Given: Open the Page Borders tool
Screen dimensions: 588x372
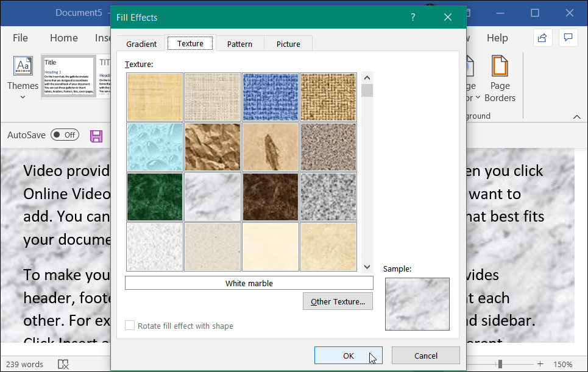Looking at the screenshot, I should [500, 79].
